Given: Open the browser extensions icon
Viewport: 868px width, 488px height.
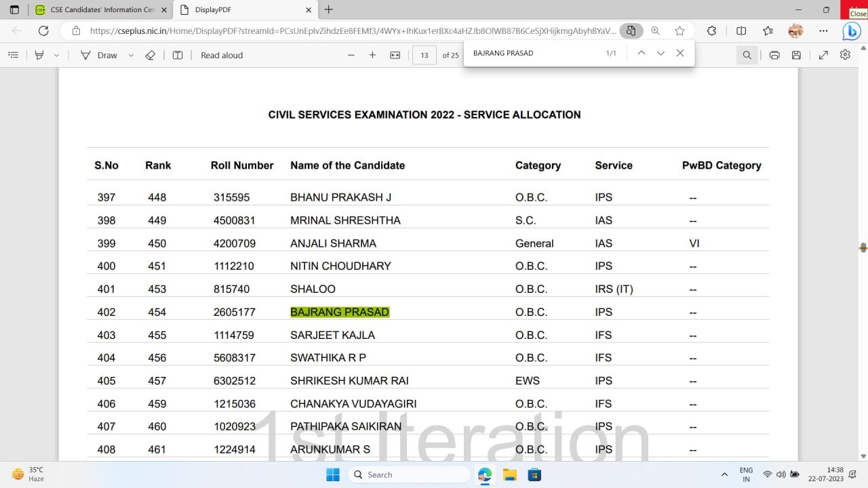Looking at the screenshot, I should 711,30.
